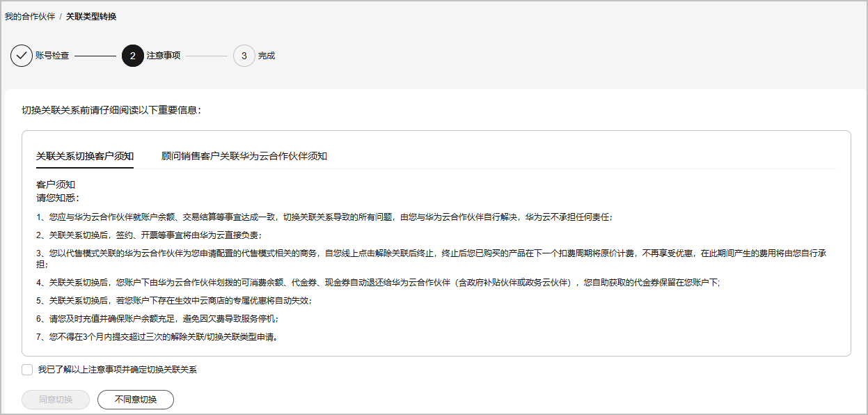Click 关联类型转换 breadcrumb text
Screen dimensions: 868x415
91,16
